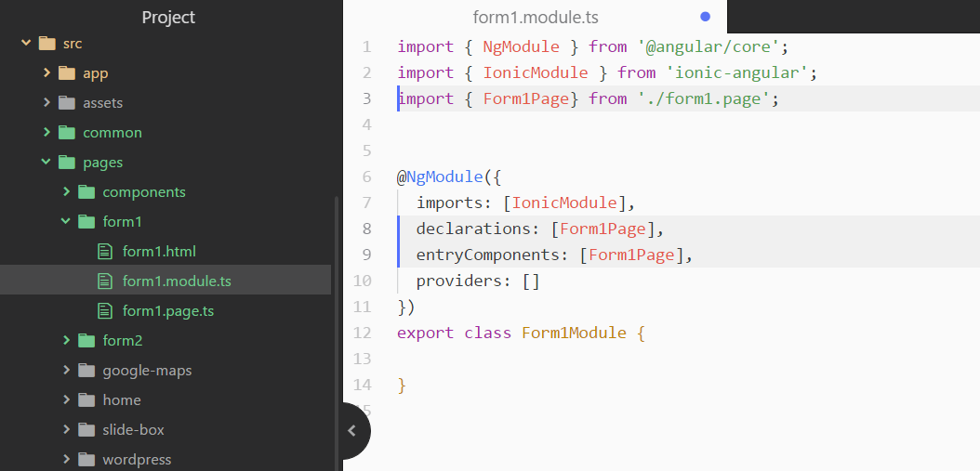Expand the form2 folder chevron
980x471 pixels.
[66, 340]
